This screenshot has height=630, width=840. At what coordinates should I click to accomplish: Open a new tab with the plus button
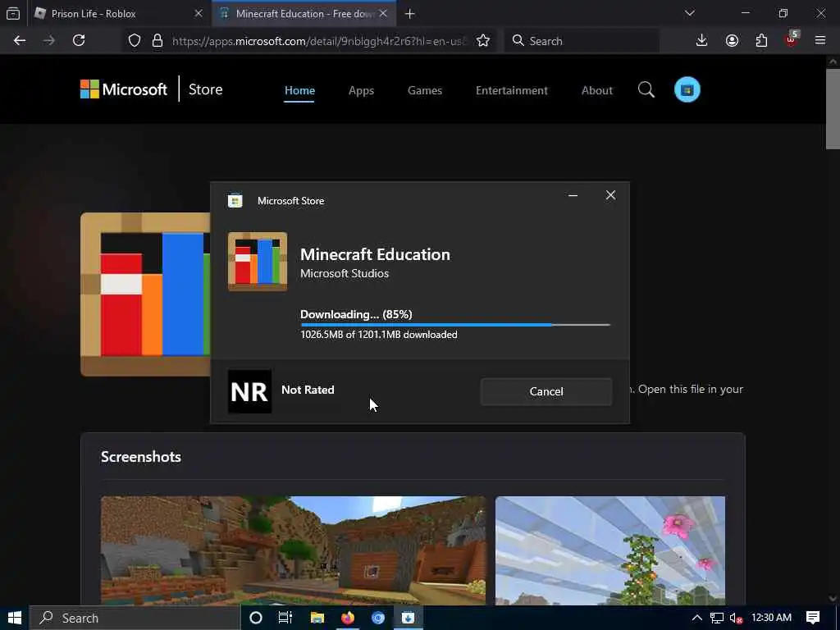pos(410,14)
